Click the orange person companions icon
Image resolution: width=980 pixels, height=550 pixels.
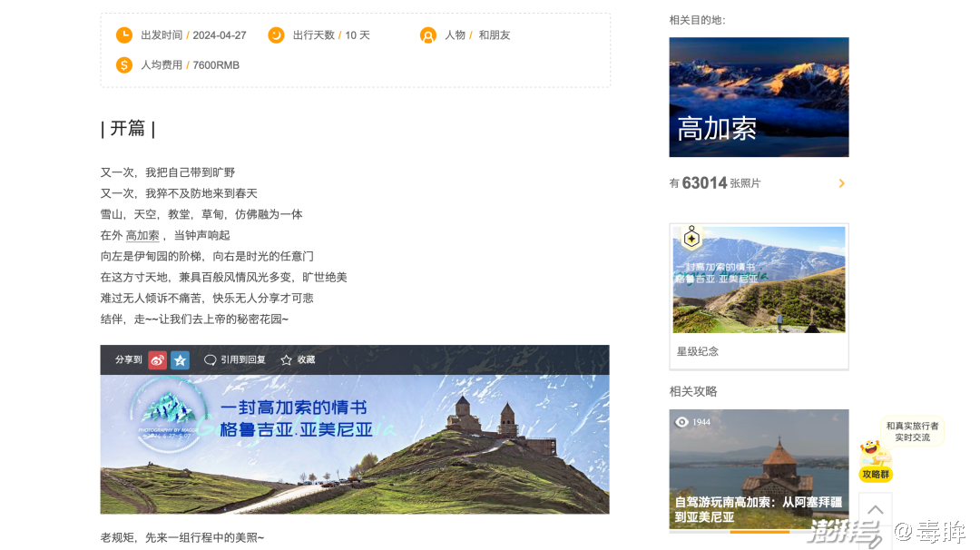click(x=428, y=35)
